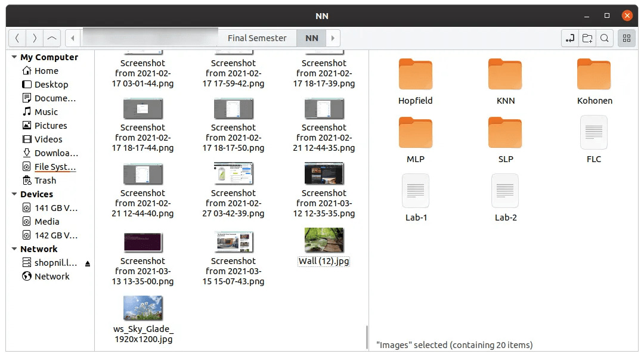
Task: Select the Wall (12).jpg thumbnail
Action: coord(324,241)
